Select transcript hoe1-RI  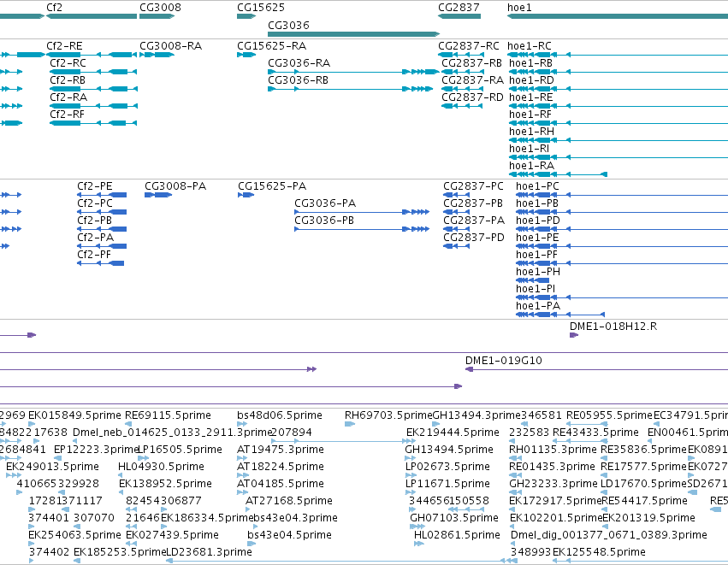(530, 149)
